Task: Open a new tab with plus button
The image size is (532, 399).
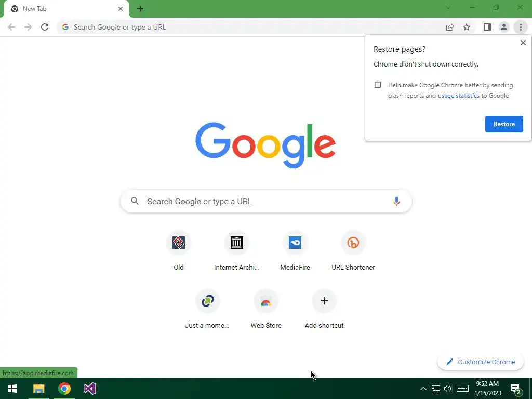Action: (140, 9)
